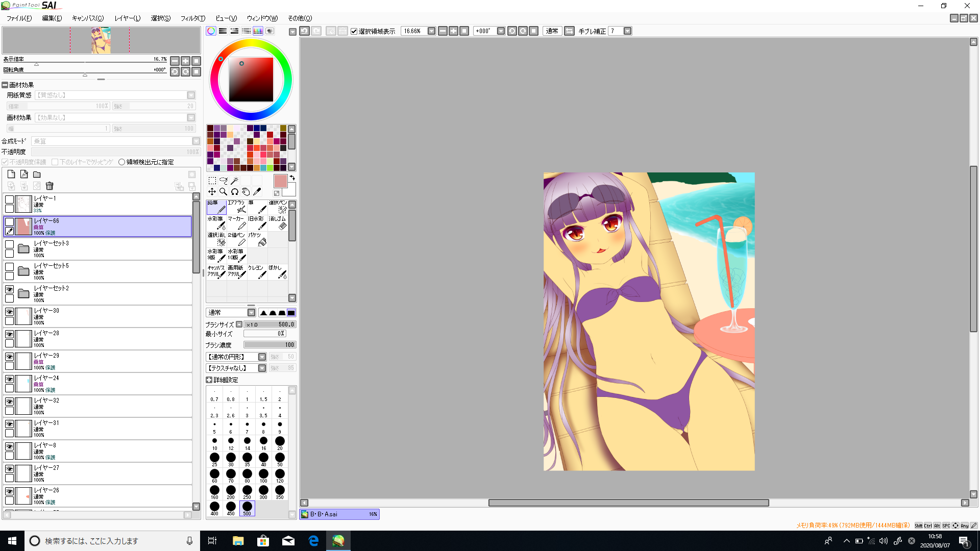The width and height of the screenshot is (980, 551).
Task: Open the zoom percentage dropdown 16.66%
Action: pyautogui.click(x=431, y=31)
